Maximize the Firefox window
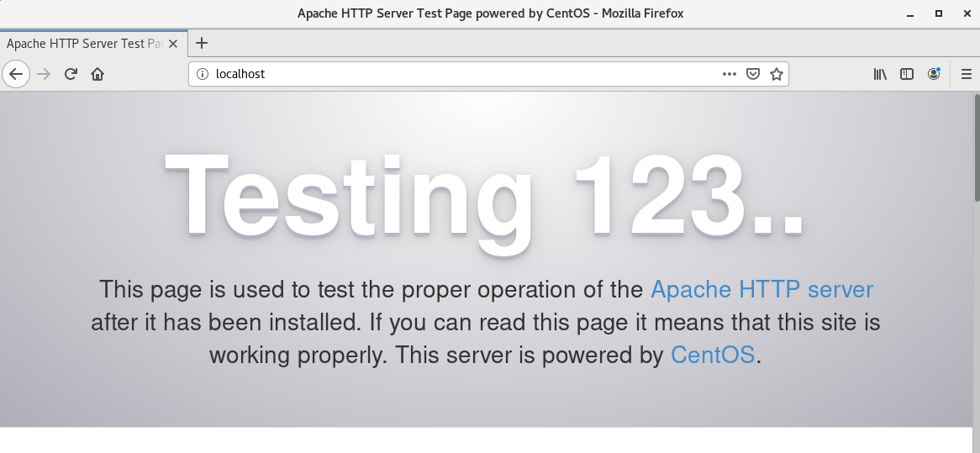 938,13
